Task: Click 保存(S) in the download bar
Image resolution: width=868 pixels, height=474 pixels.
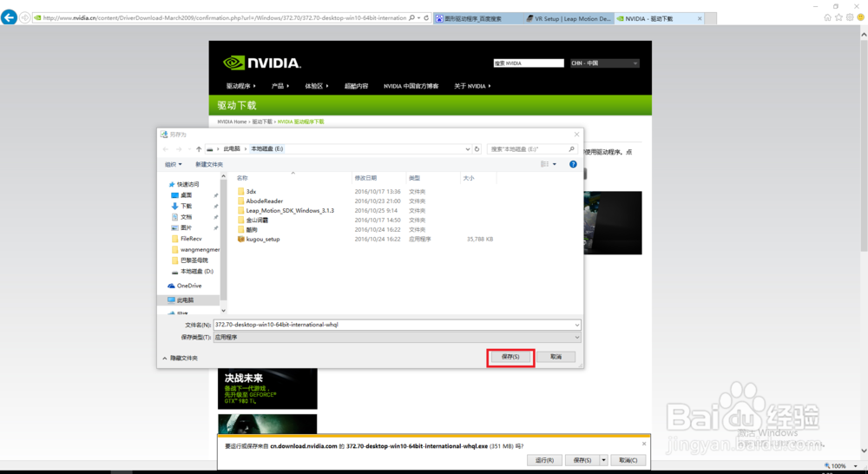Action: [x=582, y=460]
